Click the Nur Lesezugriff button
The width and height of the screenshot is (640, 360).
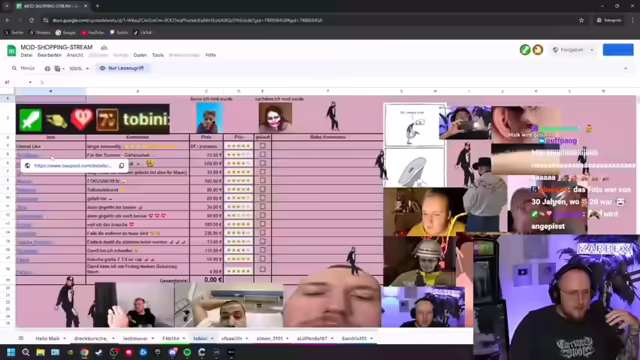(122, 68)
